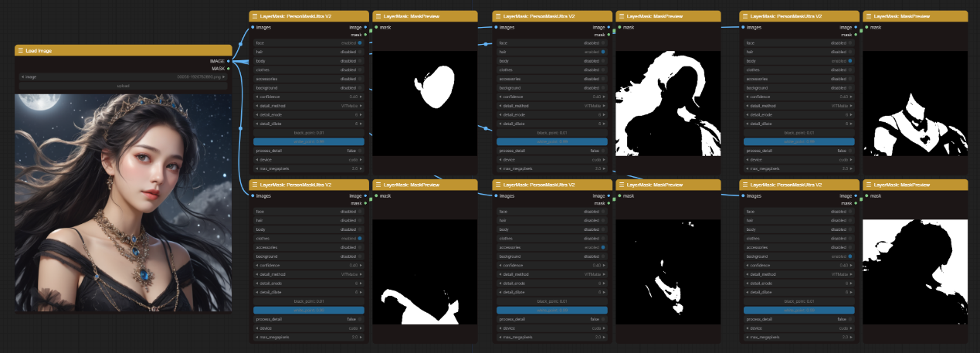Viewport: 980px width, 353px height.
Task: Click the upload button in Load Image
Action: coord(124,86)
